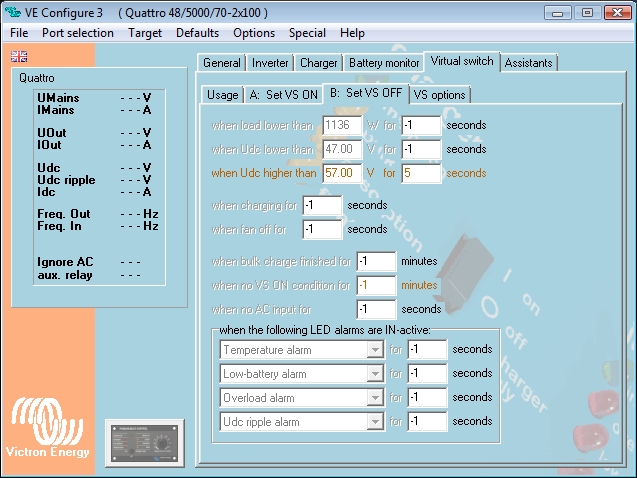Expand the Low-battery alarm dropdown
This screenshot has width=637, height=478.
tap(375, 374)
